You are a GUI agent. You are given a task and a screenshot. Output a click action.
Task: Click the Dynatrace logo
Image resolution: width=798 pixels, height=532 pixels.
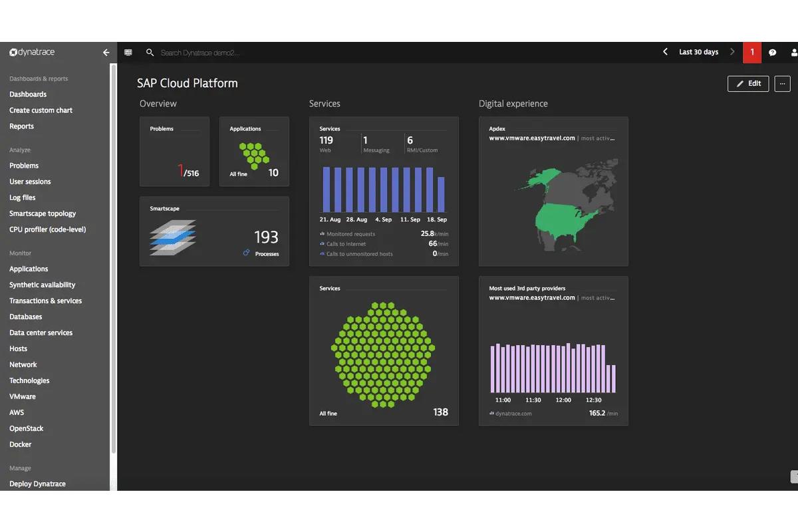tap(32, 52)
